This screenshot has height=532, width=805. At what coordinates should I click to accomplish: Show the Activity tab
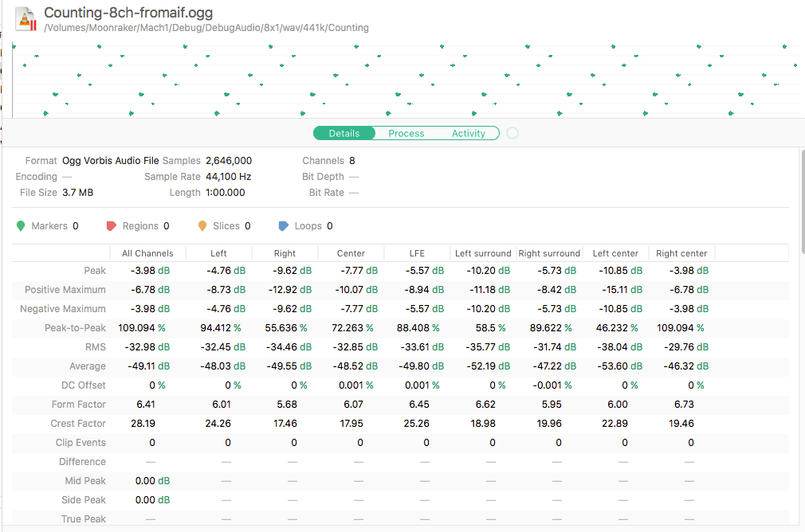[468, 133]
